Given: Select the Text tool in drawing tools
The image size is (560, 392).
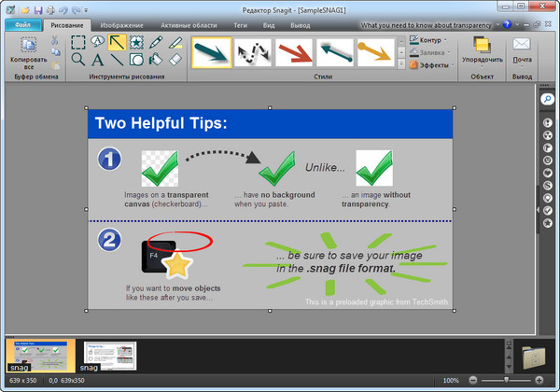Looking at the screenshot, I should [x=98, y=60].
